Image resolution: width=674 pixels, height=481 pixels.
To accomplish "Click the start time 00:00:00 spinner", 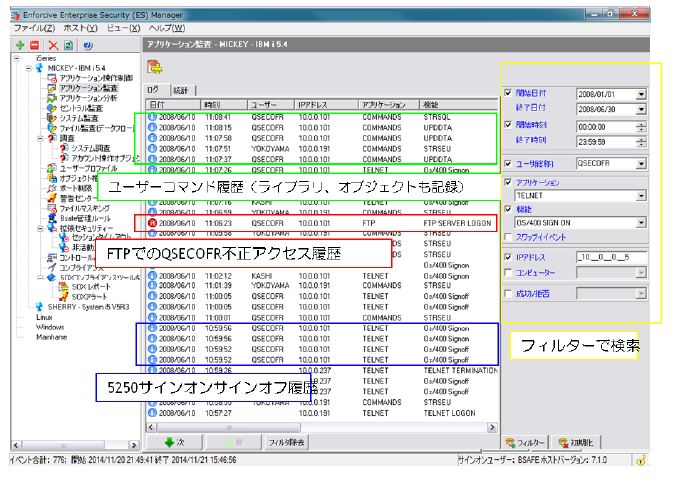I will pos(641,127).
